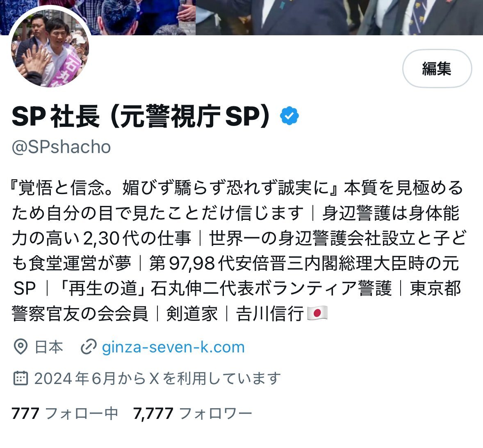Open the 7,777 フォロワー followers list

[193, 413]
